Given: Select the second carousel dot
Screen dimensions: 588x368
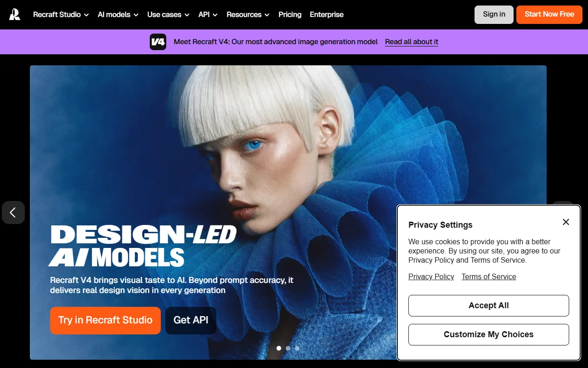Looking at the screenshot, I should click(x=288, y=348).
